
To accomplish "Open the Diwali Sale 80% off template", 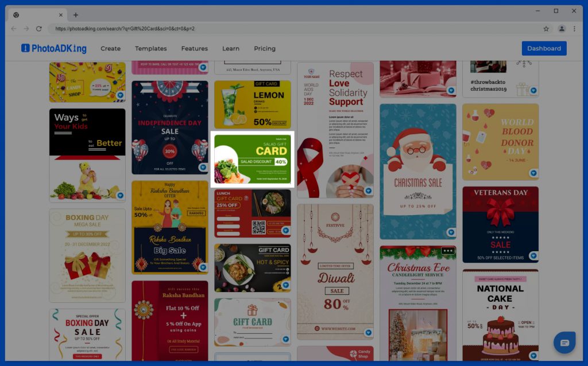I will tap(335, 272).
